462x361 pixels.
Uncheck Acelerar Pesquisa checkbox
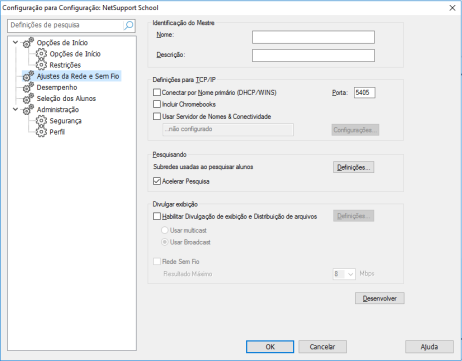[157, 181]
